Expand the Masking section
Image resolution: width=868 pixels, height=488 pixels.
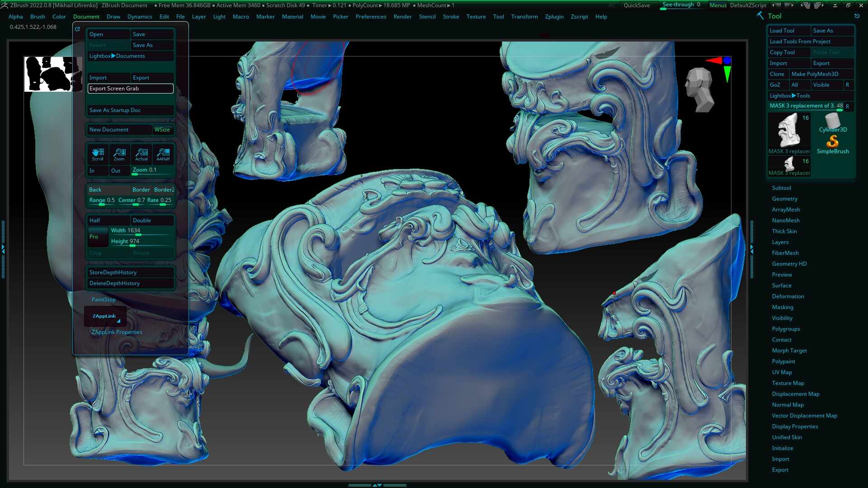coord(783,307)
